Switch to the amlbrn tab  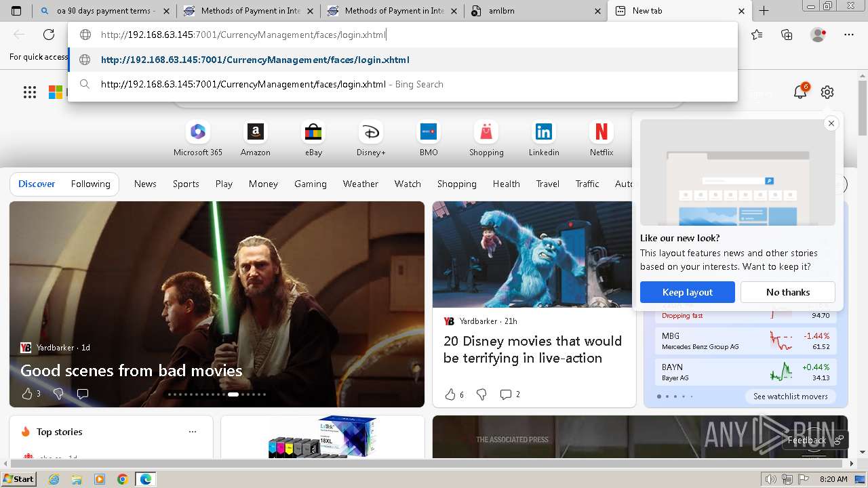click(x=536, y=11)
